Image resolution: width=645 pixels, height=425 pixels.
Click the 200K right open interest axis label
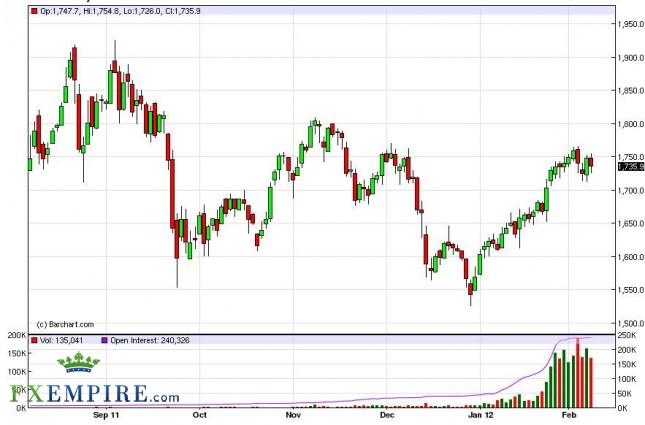[x=627, y=350]
